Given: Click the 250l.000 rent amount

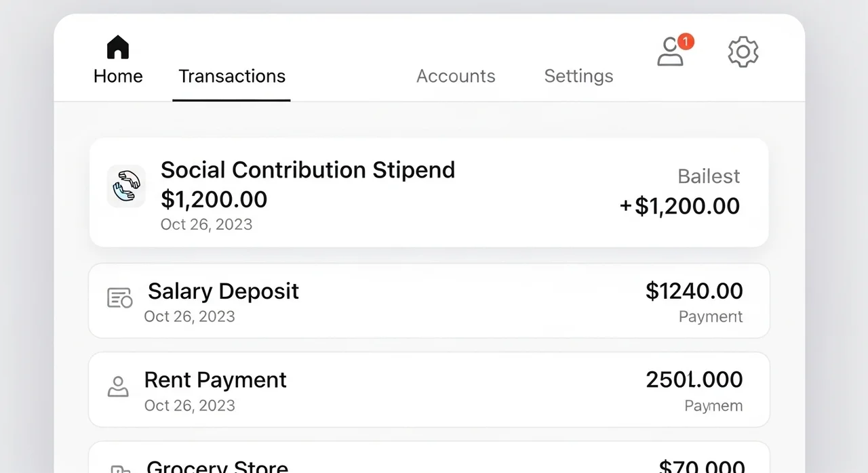Looking at the screenshot, I should (x=694, y=379).
